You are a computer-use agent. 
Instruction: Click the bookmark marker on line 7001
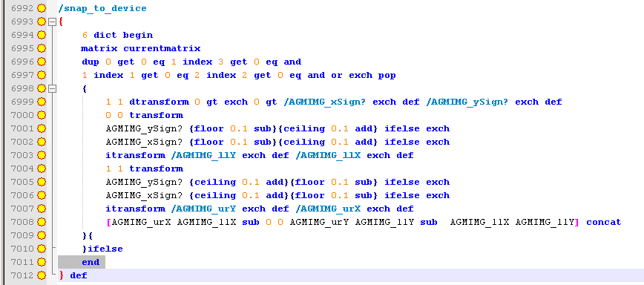42,128
